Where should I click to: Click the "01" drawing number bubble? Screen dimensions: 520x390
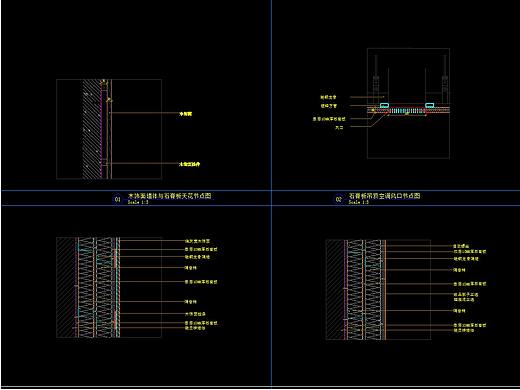tap(118, 199)
